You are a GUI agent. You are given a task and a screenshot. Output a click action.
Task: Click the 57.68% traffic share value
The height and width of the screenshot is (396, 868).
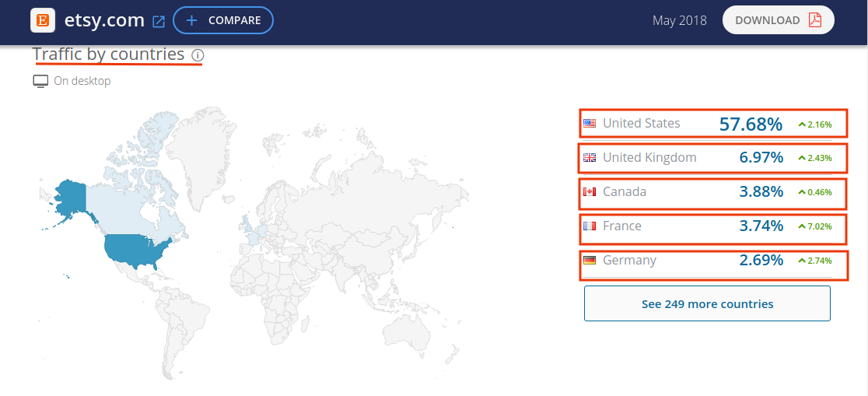click(x=751, y=124)
